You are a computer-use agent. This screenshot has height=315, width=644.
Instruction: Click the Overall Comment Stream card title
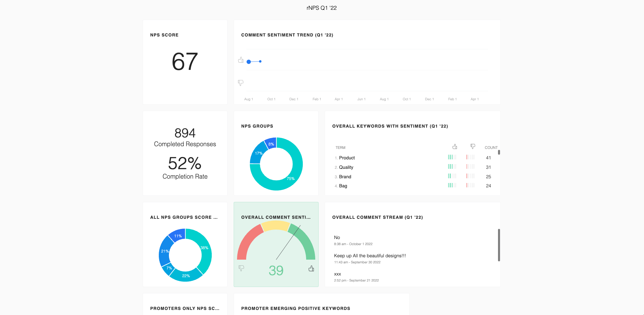(377, 217)
